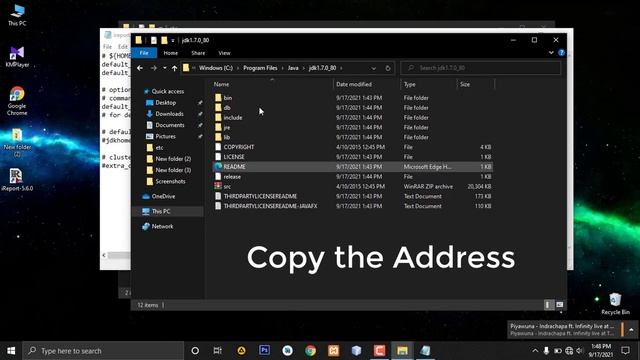
Task: Open Desktop in Quick access
Action: tap(165, 103)
